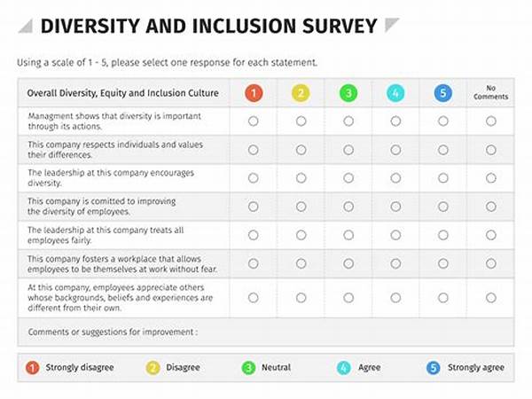Viewport: 532px width, 399px height.
Task: Click the No Comments column header
Action: (x=490, y=92)
